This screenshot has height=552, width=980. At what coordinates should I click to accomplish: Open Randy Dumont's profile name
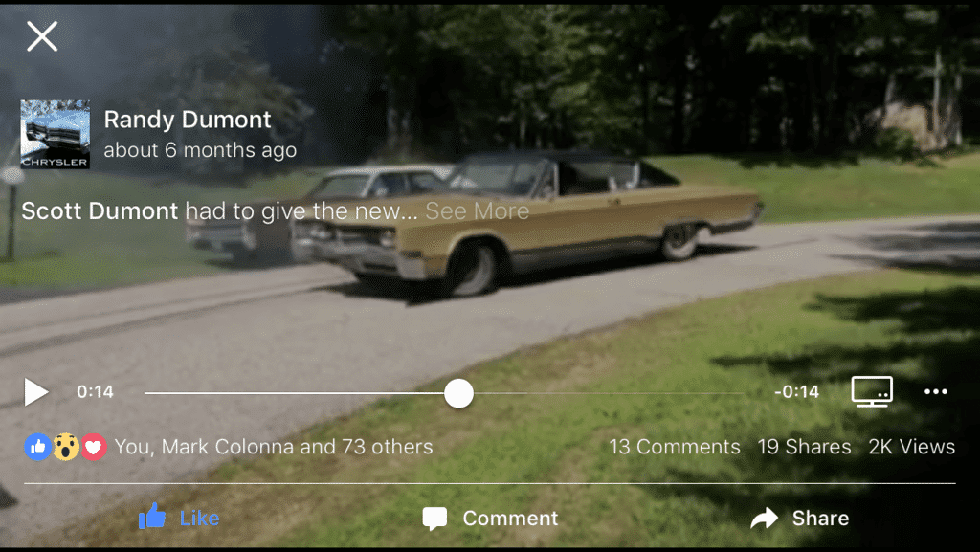188,120
